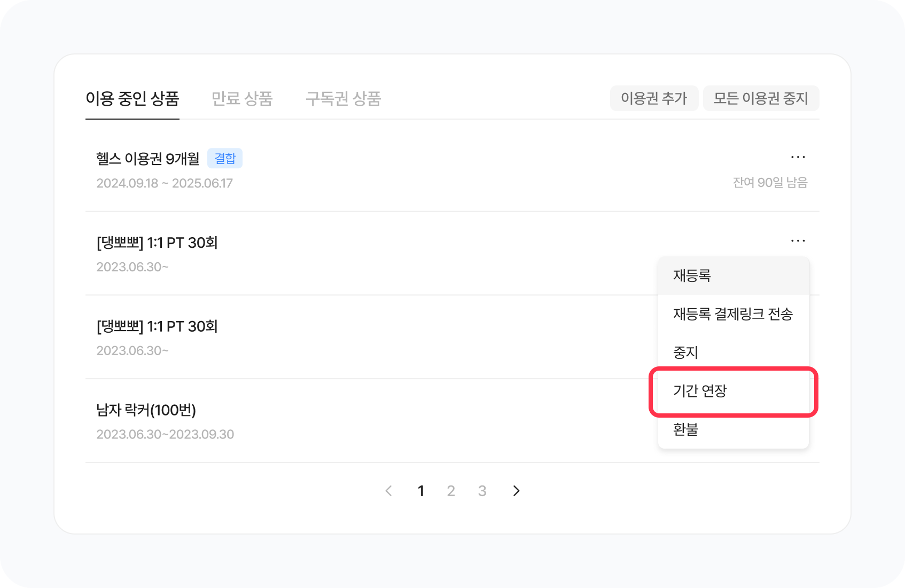
Task: Select 재등록 결제링크 전송 menu option
Action: [x=732, y=314]
